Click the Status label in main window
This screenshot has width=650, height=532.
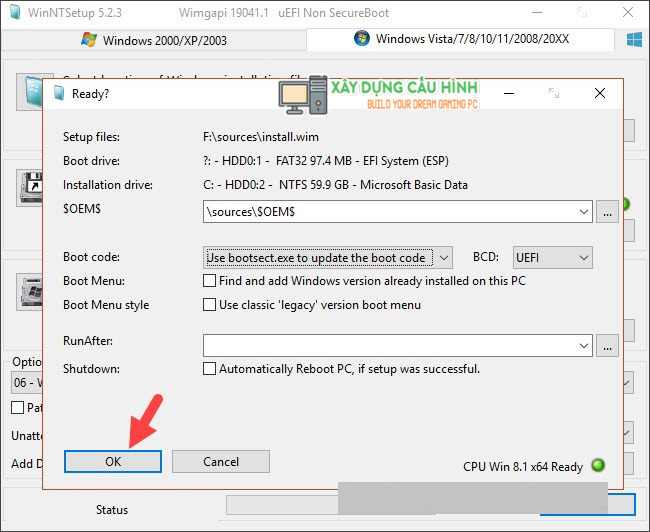112,510
